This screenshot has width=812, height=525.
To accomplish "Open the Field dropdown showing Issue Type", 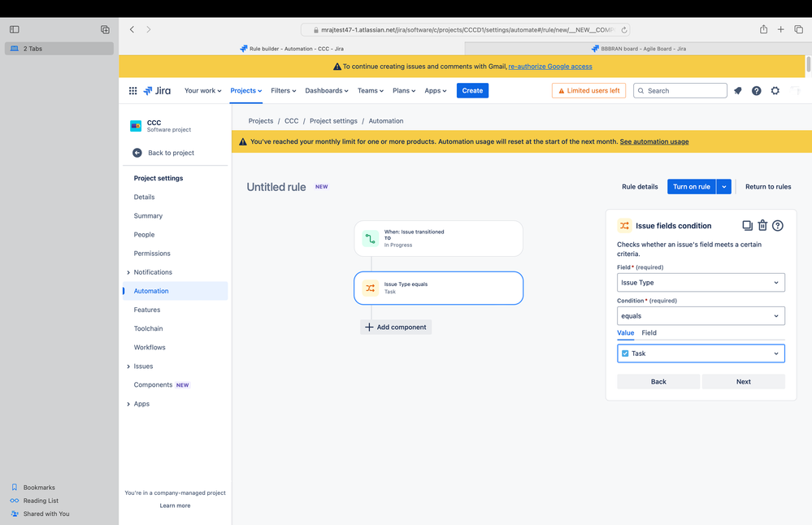I will tap(701, 283).
